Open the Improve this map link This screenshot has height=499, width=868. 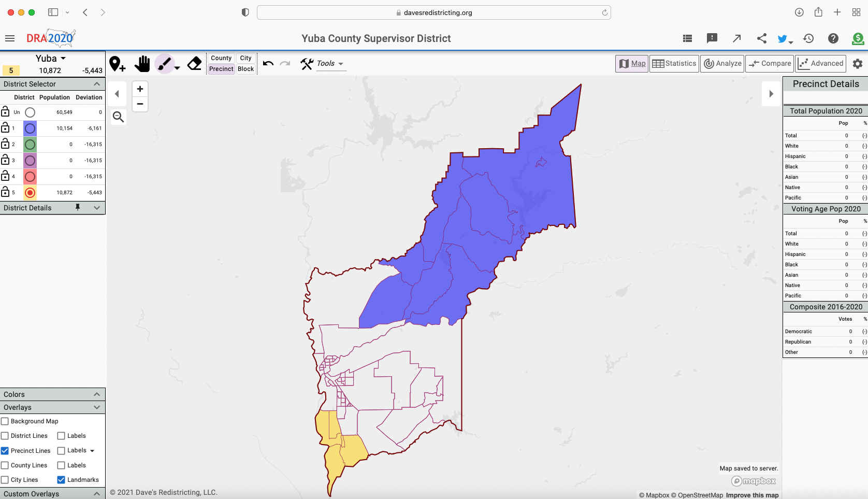tap(752, 495)
